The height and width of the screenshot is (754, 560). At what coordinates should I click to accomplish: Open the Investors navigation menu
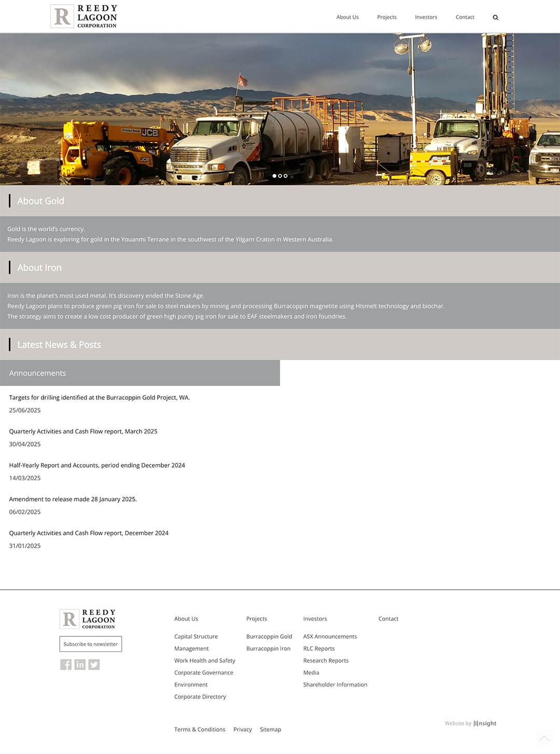(426, 17)
